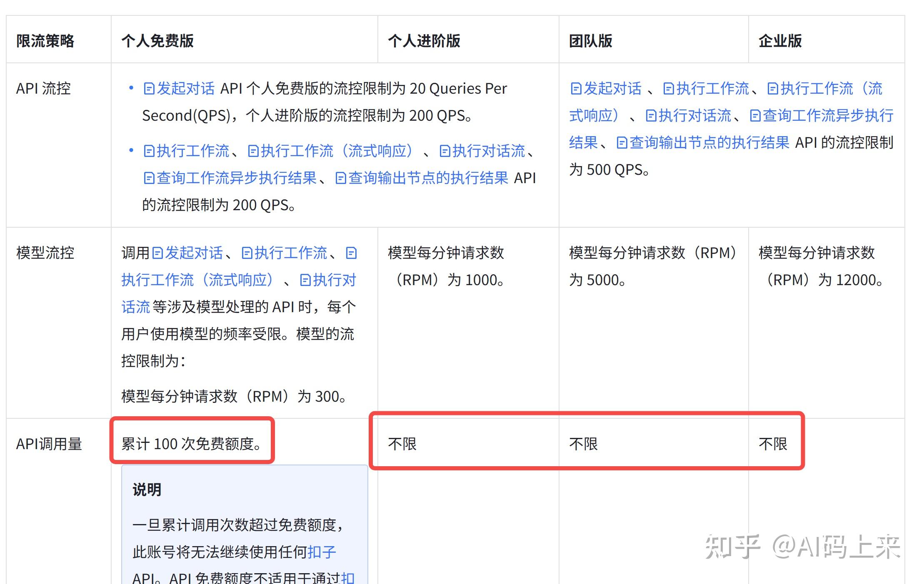Viewport: 924px width, 584px height.
Task: Click the 个人进阶版 column header
Action: click(424, 41)
